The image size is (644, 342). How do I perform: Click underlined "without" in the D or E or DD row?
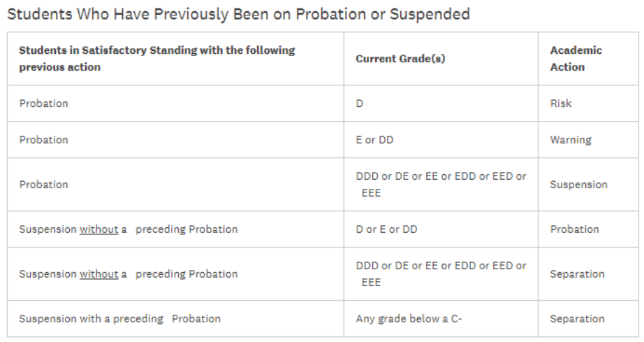point(98,229)
